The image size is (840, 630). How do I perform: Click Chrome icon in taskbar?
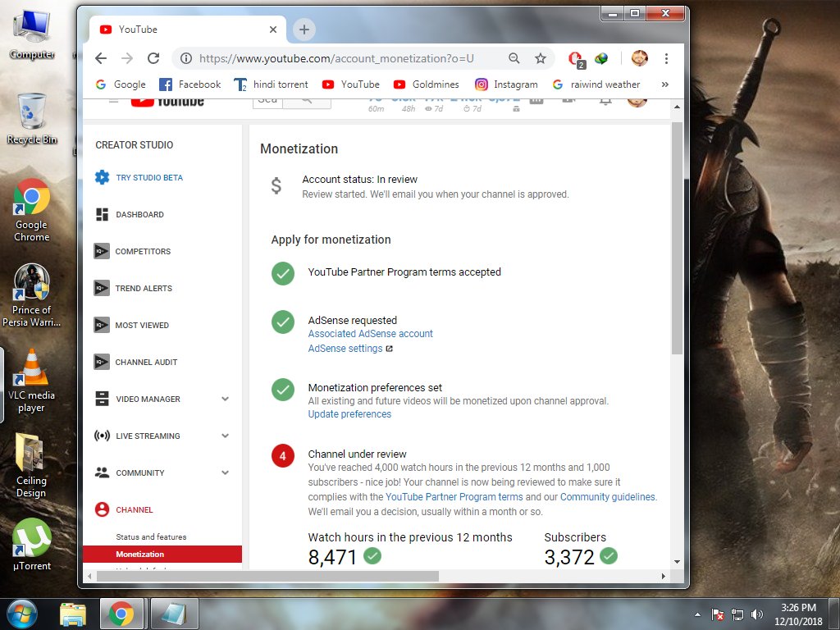pos(121,614)
